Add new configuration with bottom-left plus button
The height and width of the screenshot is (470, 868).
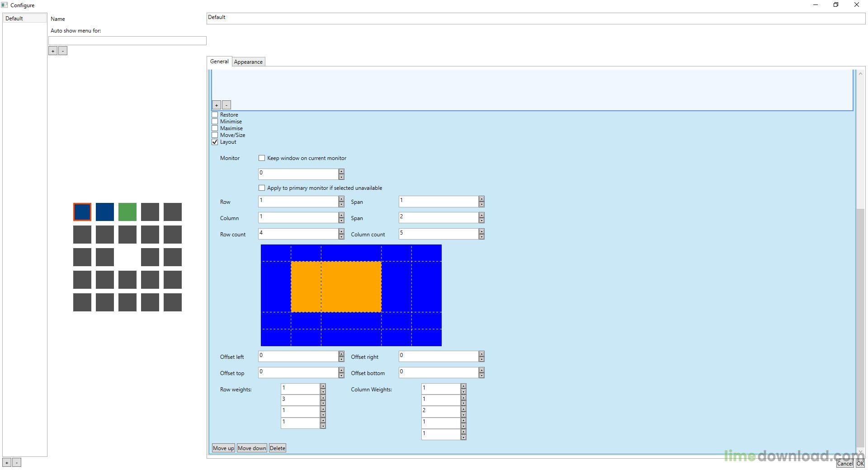(x=7, y=463)
